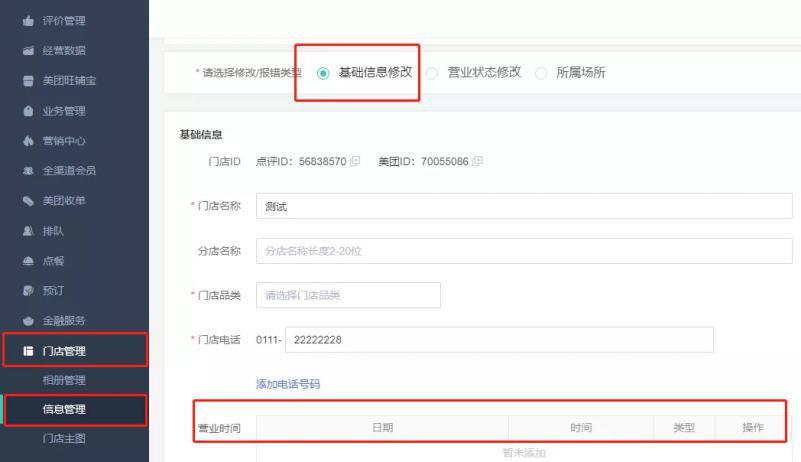The height and width of the screenshot is (462, 801).
Task: Click the members icon beside 全渠道会员
Action: [28, 171]
